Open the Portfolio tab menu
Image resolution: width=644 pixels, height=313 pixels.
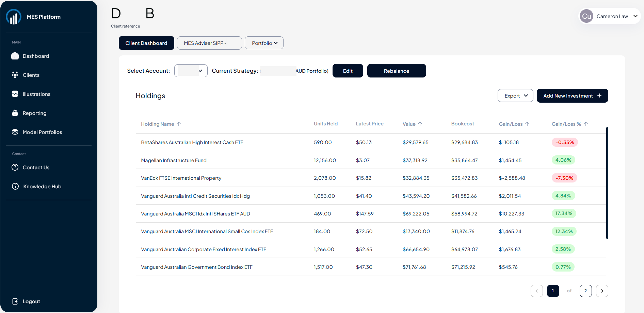tap(264, 43)
